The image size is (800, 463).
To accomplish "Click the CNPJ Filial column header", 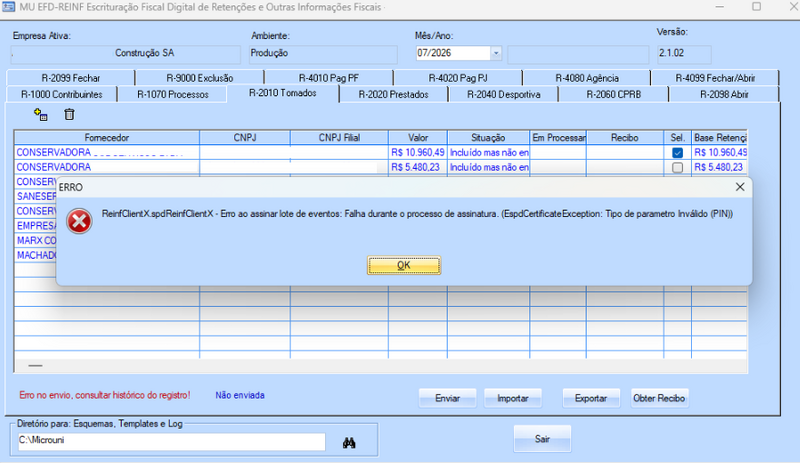I will click(x=339, y=138).
